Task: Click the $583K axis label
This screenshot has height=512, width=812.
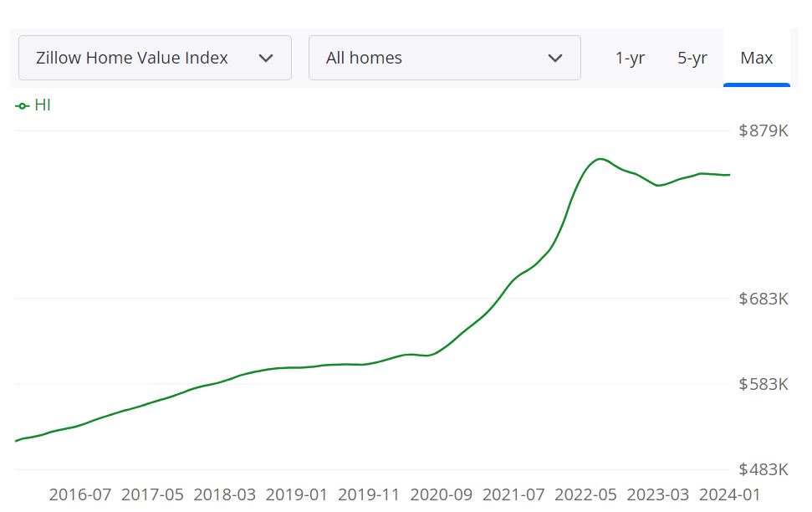Action: tap(763, 384)
